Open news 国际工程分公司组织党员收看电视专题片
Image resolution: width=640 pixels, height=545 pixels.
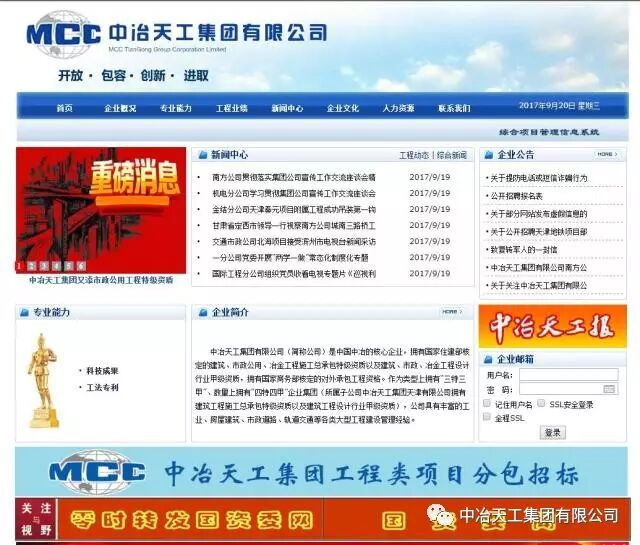point(293,274)
